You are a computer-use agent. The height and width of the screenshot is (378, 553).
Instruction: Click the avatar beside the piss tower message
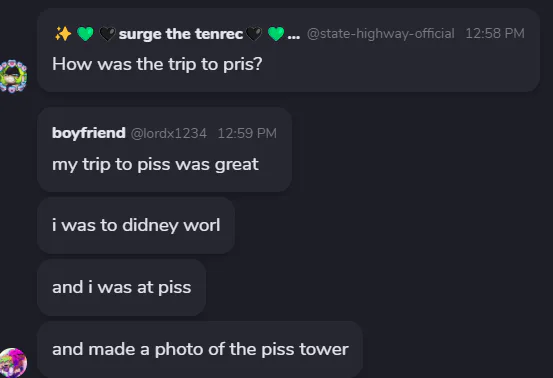pyautogui.click(x=13, y=363)
